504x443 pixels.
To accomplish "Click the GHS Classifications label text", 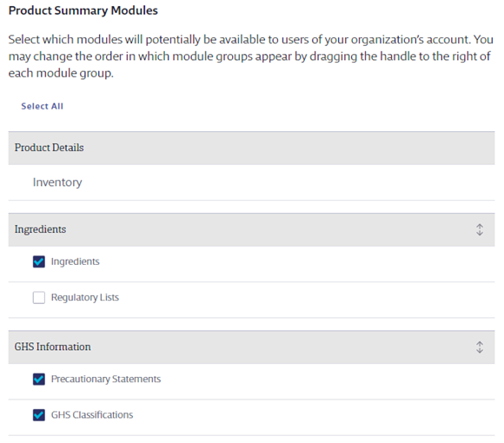I will coord(92,415).
